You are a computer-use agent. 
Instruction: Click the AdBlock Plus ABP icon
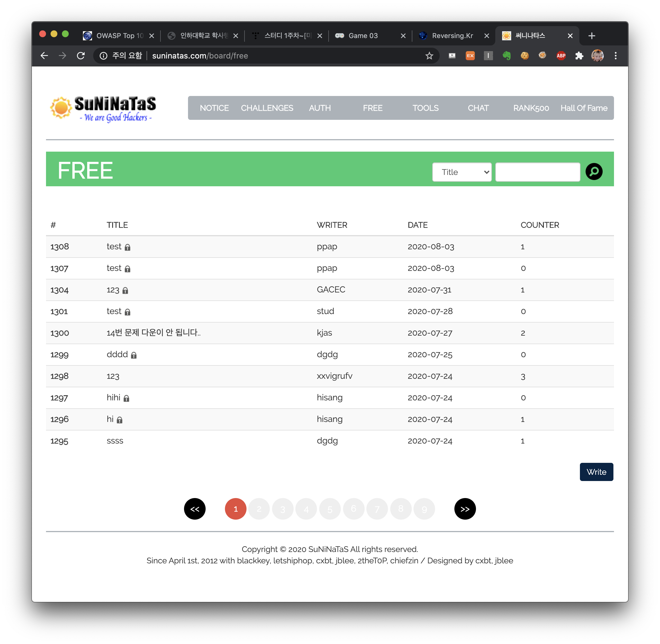[561, 56]
